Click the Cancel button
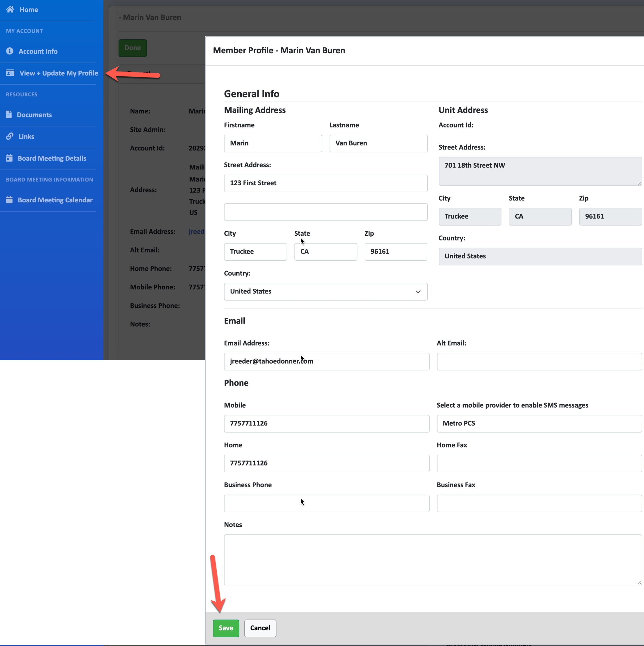Viewport: 644px width, 646px height. coord(260,628)
